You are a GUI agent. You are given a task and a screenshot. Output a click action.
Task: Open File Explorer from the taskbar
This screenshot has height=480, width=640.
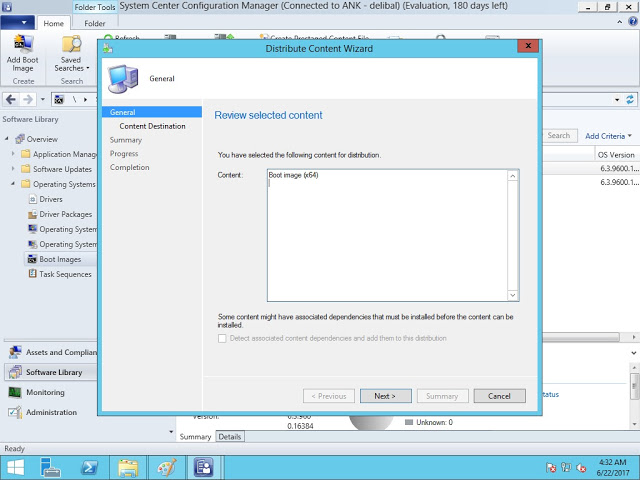(128, 467)
